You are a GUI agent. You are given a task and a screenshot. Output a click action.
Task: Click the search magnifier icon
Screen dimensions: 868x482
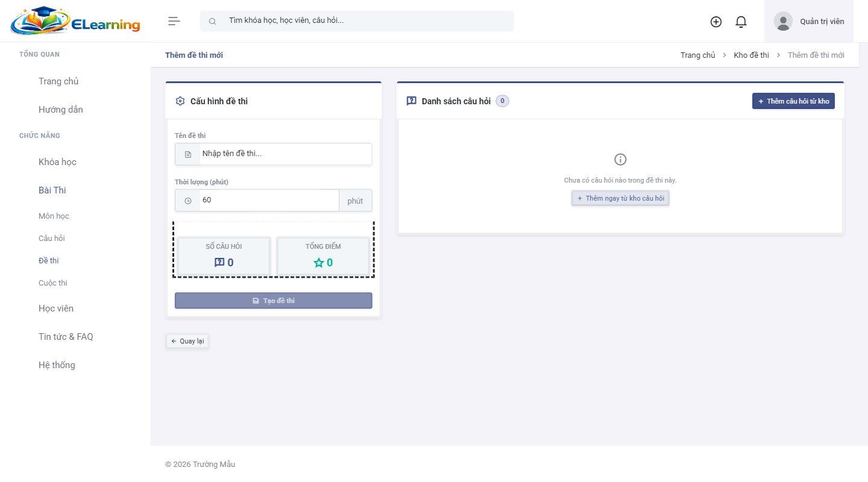212,21
